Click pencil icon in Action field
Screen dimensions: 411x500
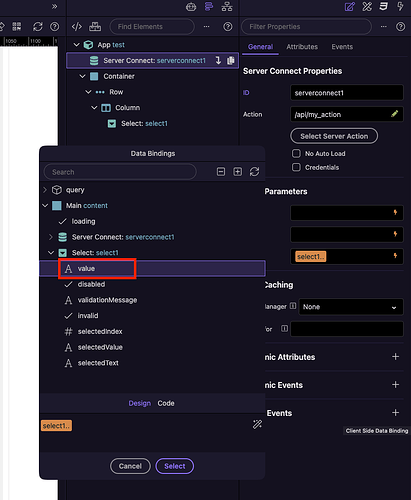tap(395, 114)
